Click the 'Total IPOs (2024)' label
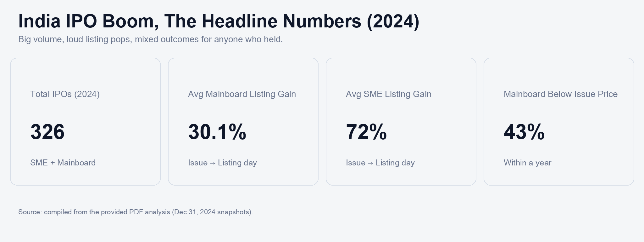The width and height of the screenshot is (644, 242). point(65,94)
